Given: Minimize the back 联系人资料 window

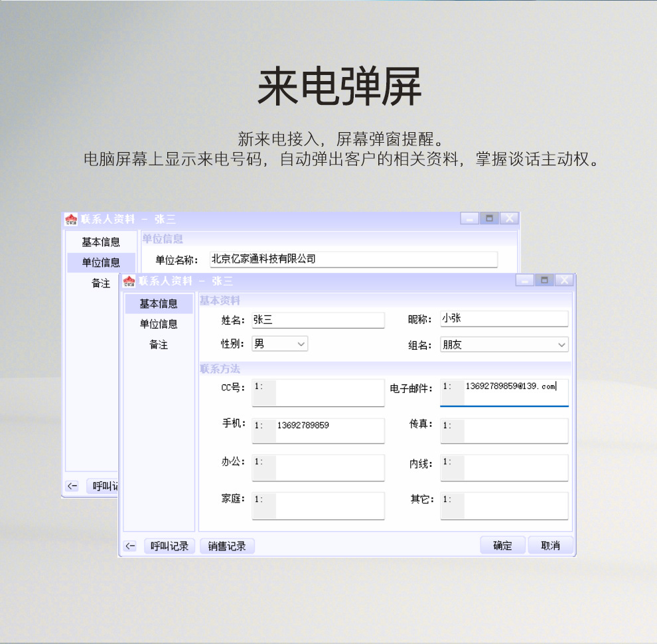Looking at the screenshot, I should 470,218.
